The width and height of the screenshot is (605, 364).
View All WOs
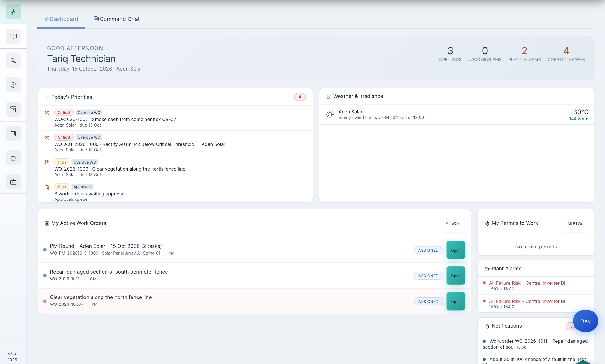coord(453,223)
